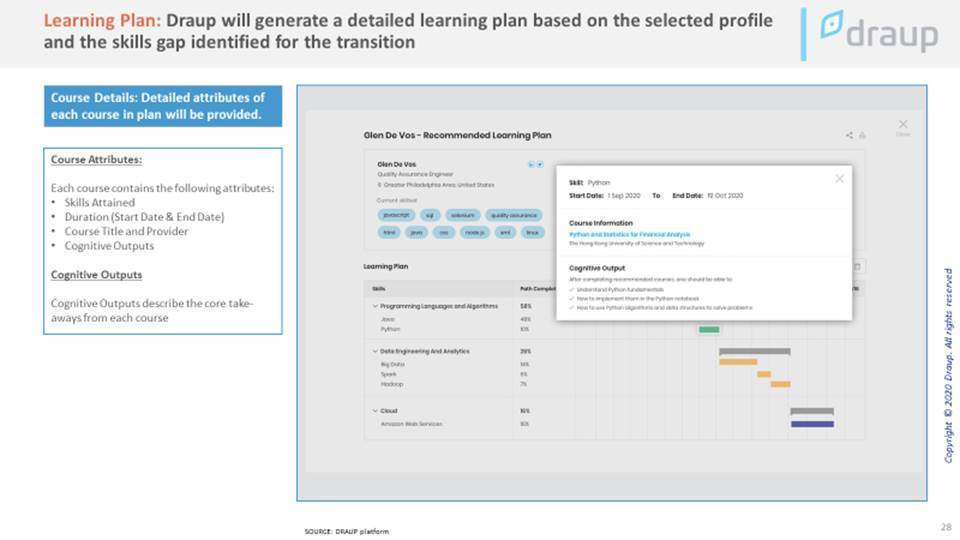Click the square icon right of Learning Plan
The width and height of the screenshot is (960, 540).
[x=857, y=266]
